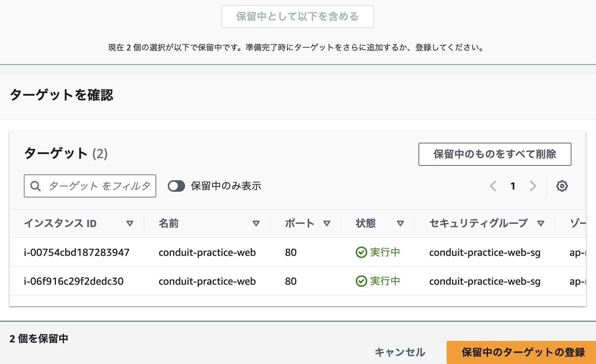
Task: Click the 保留中として以下を含める button
Action: (x=297, y=16)
